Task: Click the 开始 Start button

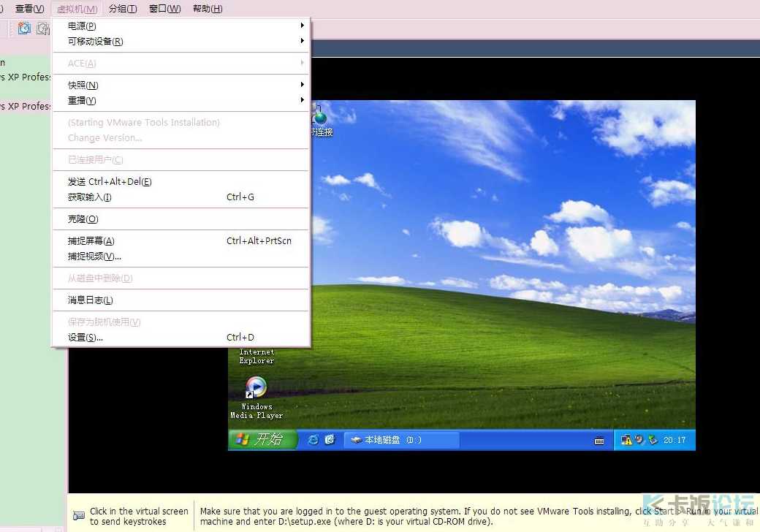Action: [262, 439]
